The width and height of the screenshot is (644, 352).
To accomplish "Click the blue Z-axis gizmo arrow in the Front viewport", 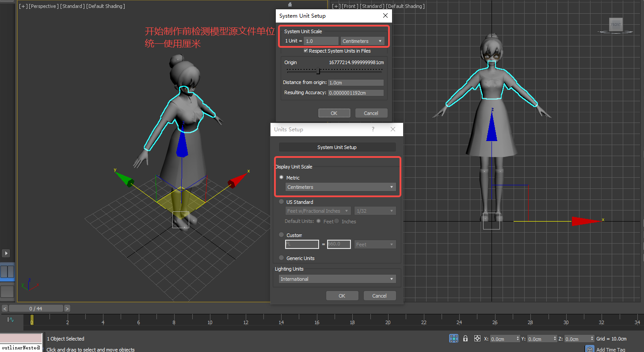I will [492, 126].
